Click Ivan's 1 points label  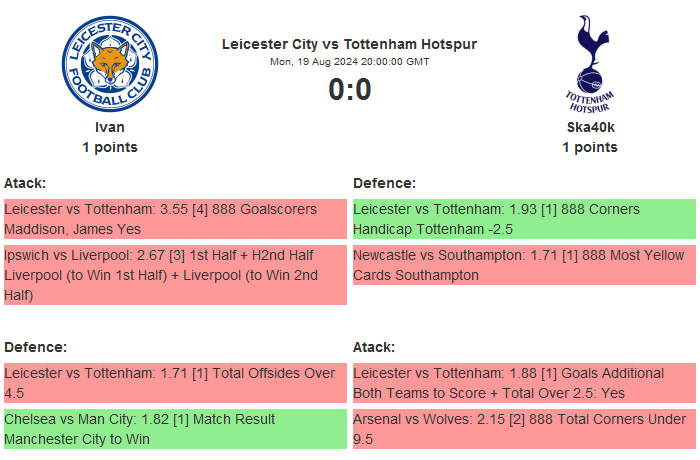click(109, 147)
